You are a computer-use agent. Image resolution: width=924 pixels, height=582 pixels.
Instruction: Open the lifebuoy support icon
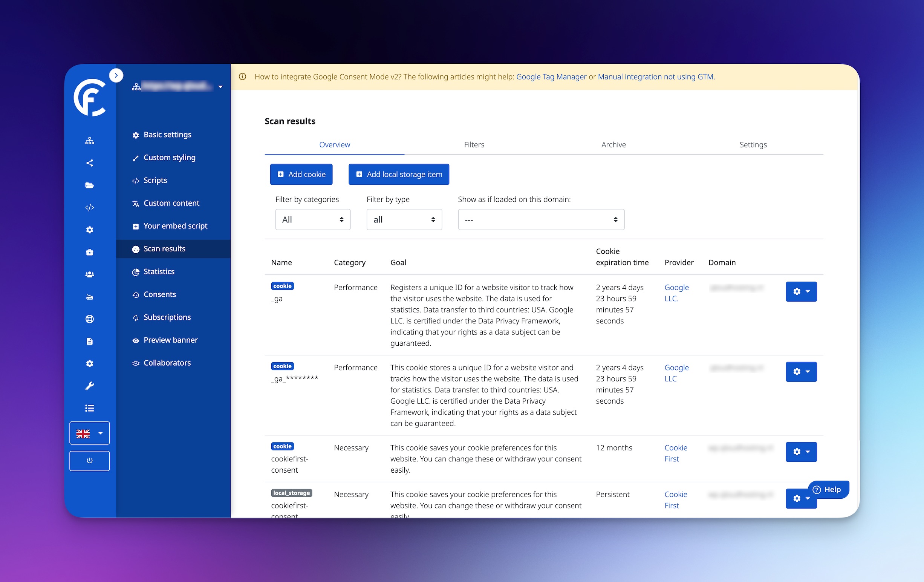point(89,319)
